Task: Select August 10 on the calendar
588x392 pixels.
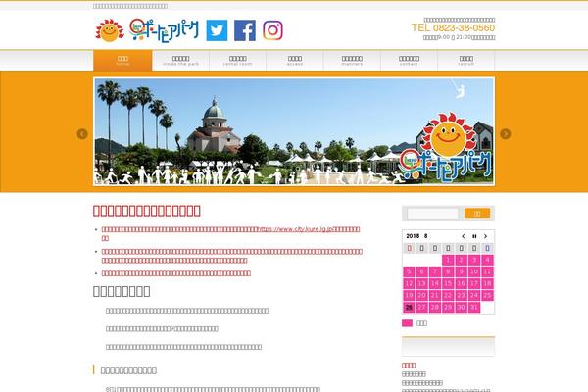Action: [x=474, y=271]
